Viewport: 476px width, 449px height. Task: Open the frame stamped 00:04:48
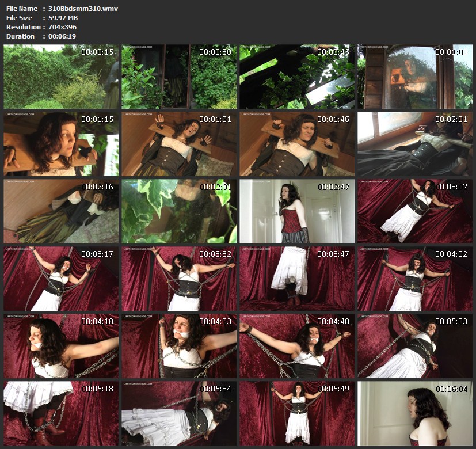(x=297, y=346)
